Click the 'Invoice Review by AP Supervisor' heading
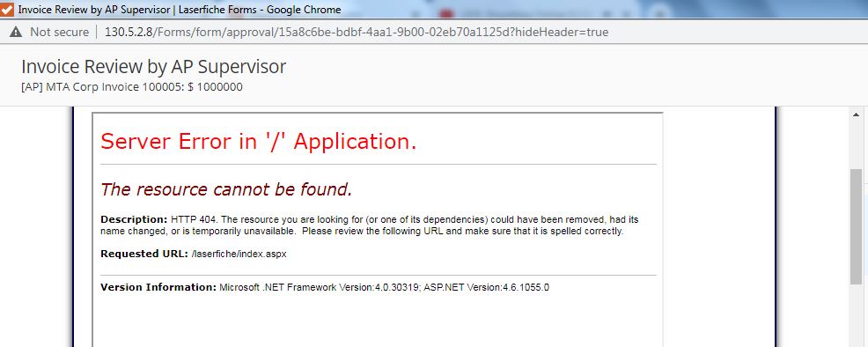Image resolution: width=868 pixels, height=347 pixels. click(x=154, y=66)
